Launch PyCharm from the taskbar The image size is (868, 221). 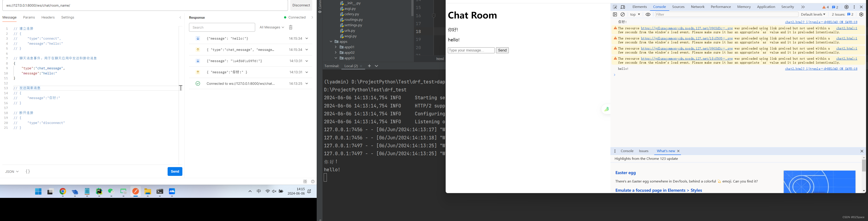pos(99,192)
